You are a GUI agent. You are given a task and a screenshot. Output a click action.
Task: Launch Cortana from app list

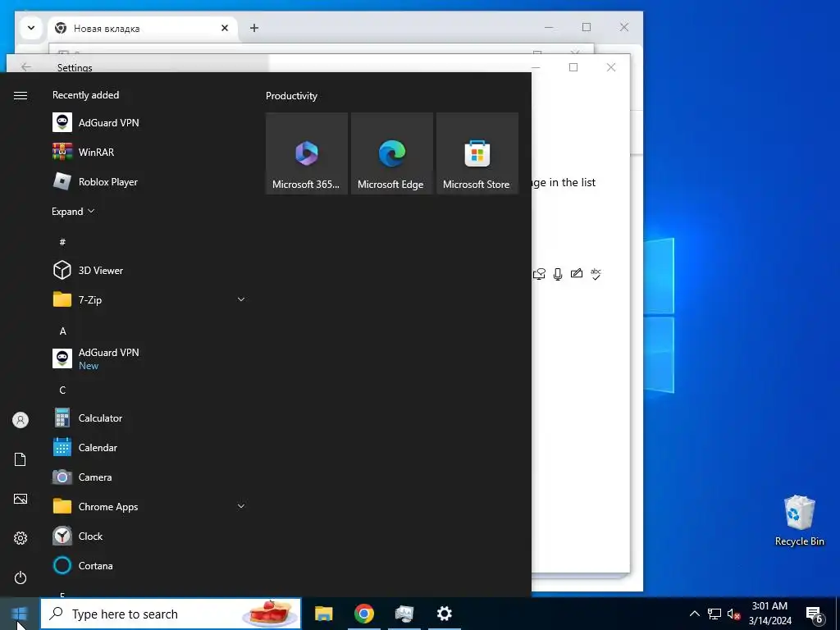[149, 565]
